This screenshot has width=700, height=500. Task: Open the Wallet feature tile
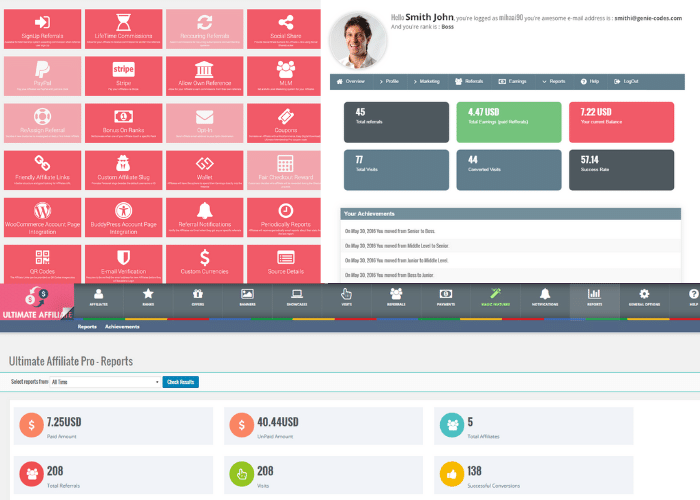point(204,170)
